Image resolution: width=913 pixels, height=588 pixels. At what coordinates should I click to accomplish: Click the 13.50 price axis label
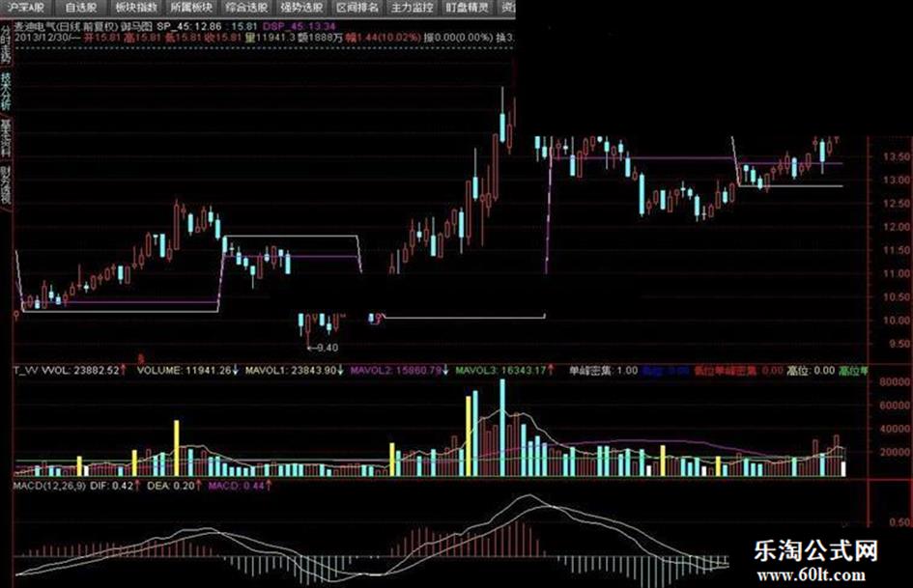pos(897,156)
